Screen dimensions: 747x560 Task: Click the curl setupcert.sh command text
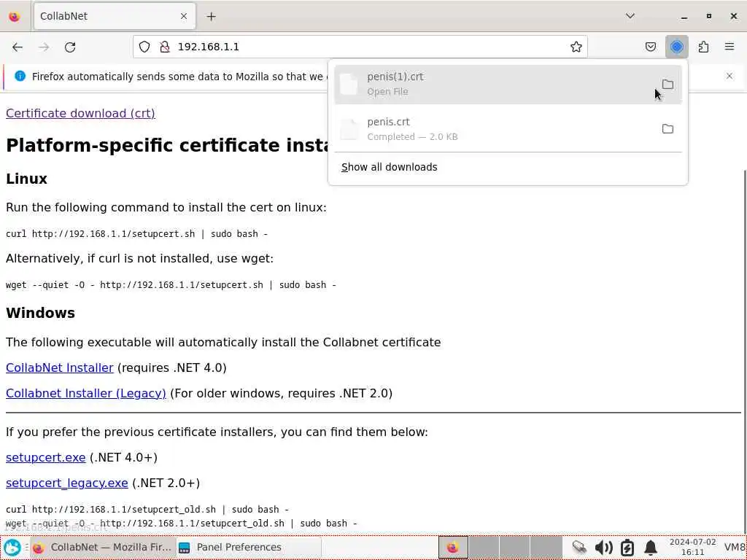point(136,234)
